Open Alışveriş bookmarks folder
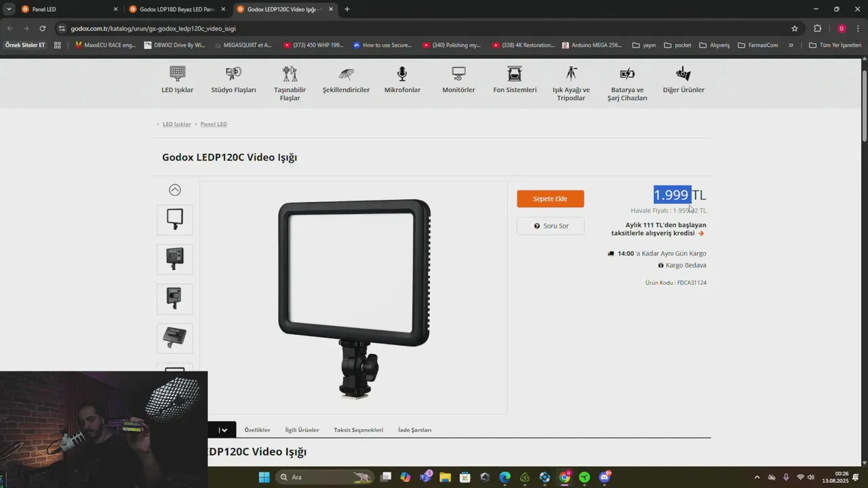Image resolution: width=868 pixels, height=488 pixels. (714, 45)
